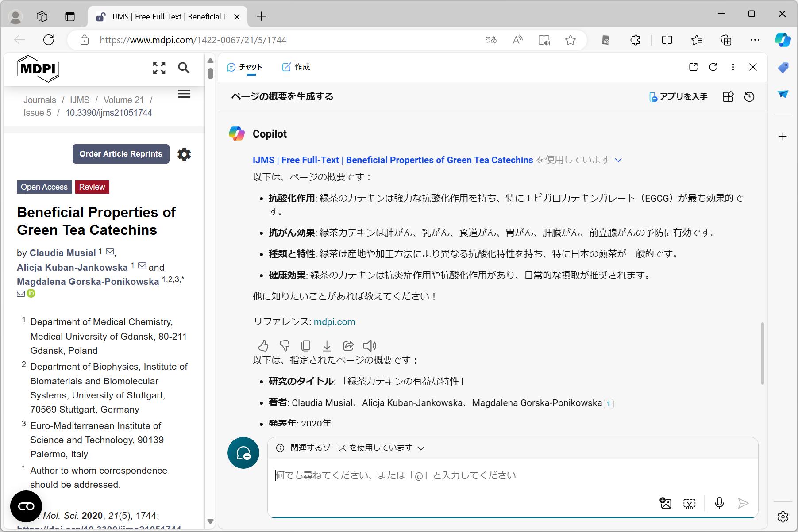Open article settings gear icon

(184, 154)
